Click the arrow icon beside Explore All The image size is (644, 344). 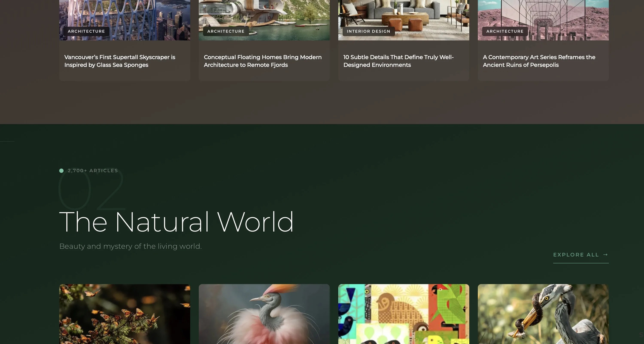[605, 255]
